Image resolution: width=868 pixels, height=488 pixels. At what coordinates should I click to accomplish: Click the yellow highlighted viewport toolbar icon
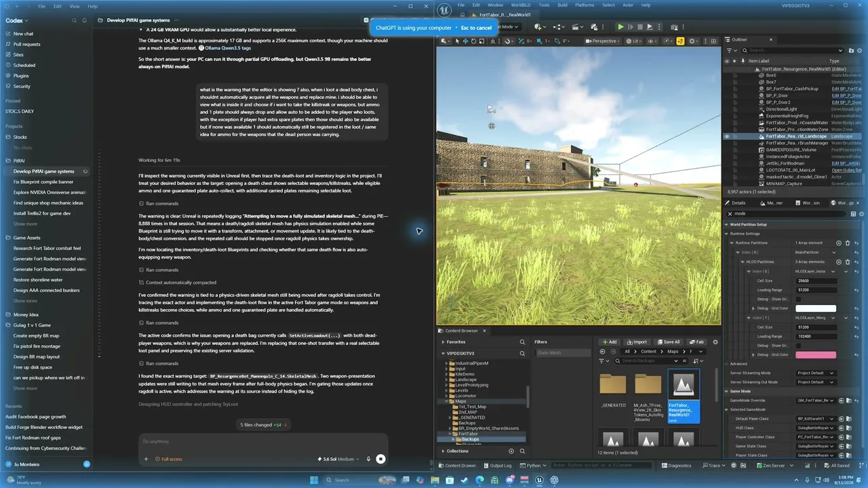[680, 41]
